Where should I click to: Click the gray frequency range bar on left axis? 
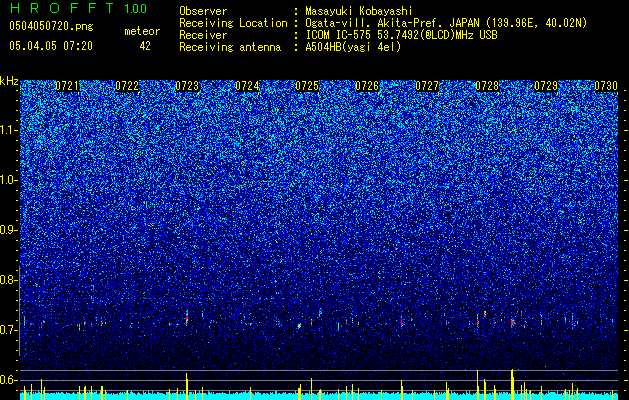click(19, 311)
